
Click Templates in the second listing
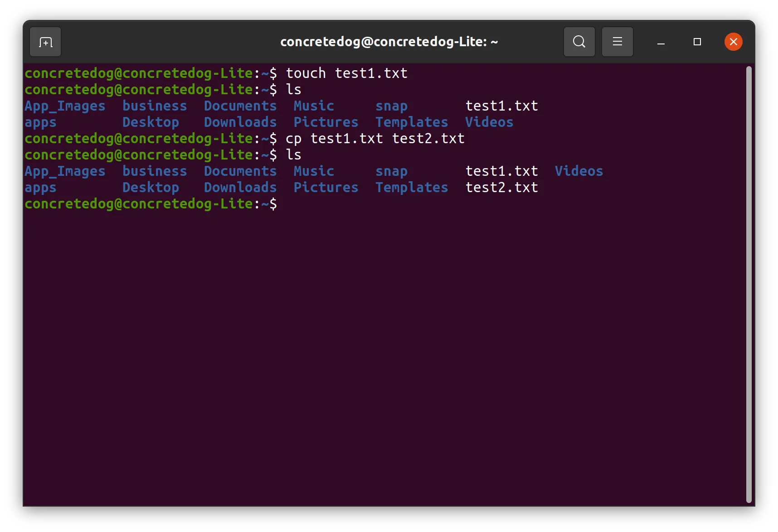point(412,188)
